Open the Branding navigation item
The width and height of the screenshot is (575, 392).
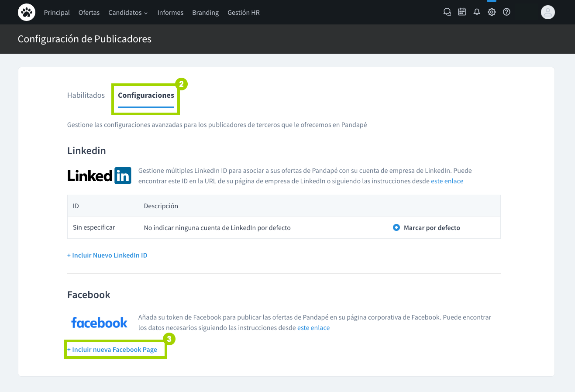[x=205, y=13]
